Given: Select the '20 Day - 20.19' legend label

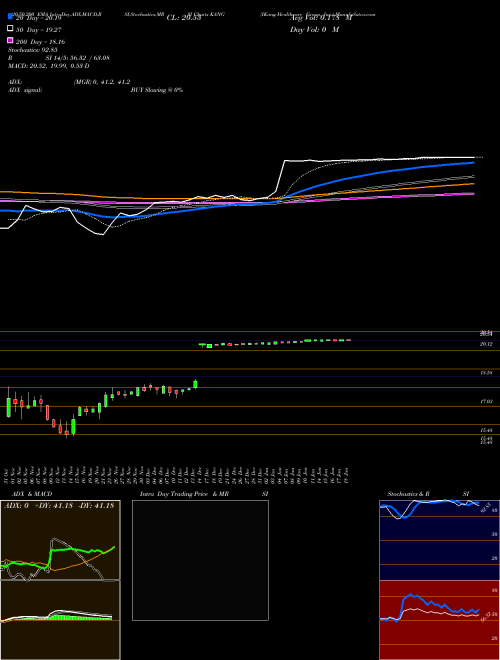Looking at the screenshot, I should [x=41, y=18].
